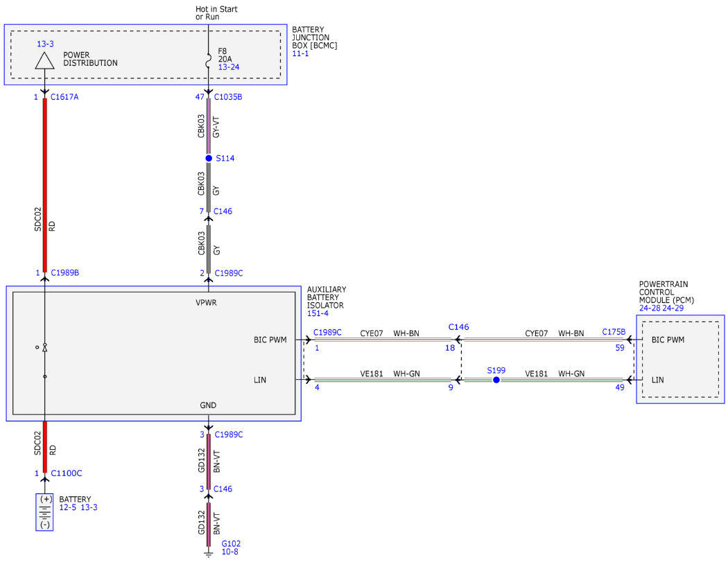The width and height of the screenshot is (728, 562).
Task: Select connector label C175B
Action: tap(614, 332)
